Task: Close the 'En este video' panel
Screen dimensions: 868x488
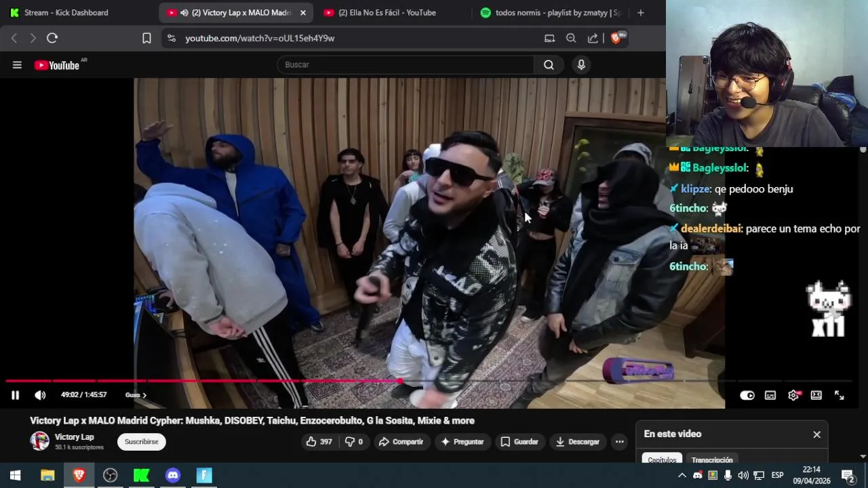Action: tap(816, 434)
